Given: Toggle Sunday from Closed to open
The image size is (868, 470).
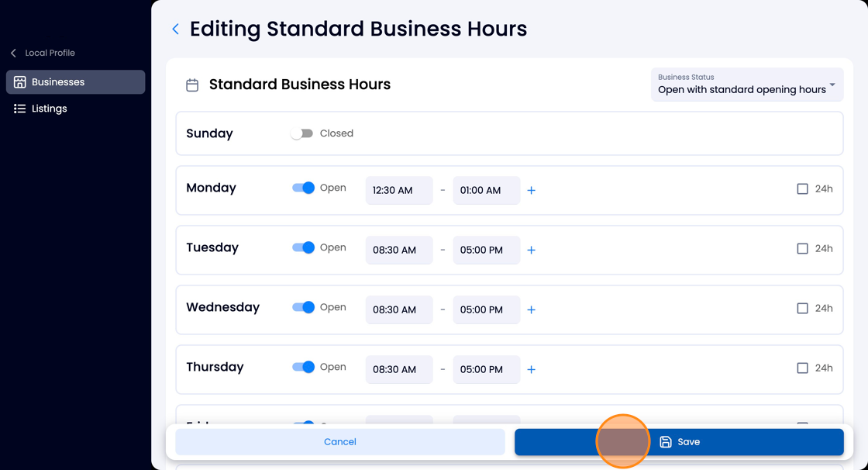Looking at the screenshot, I should point(302,133).
